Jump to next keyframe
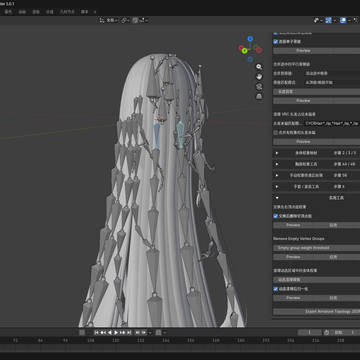This screenshot has width=360, height=360. 122,332
